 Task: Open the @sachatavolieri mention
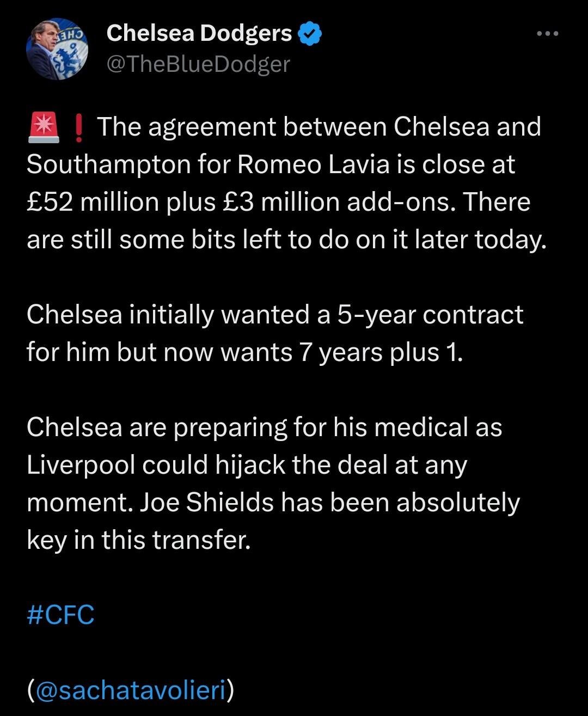131,690
